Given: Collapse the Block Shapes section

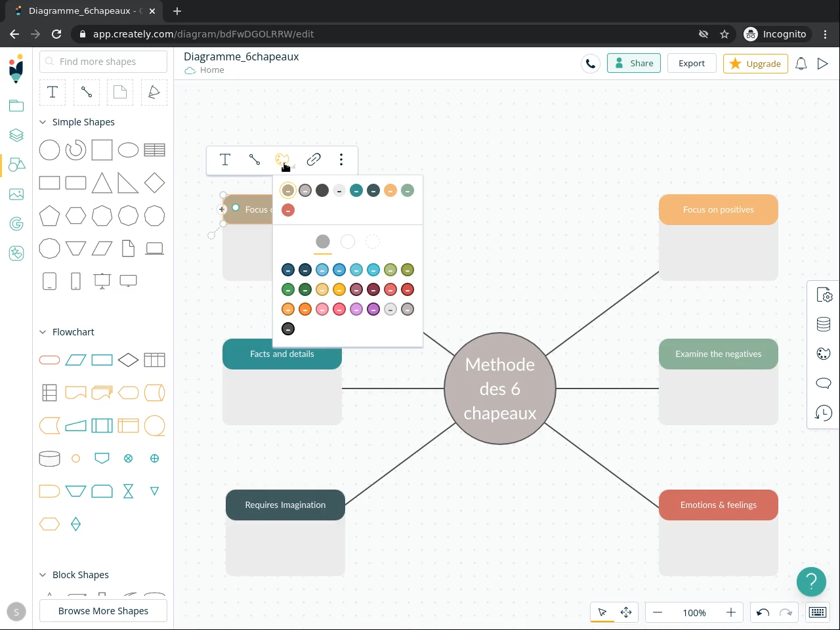Looking at the screenshot, I should pyautogui.click(x=43, y=575).
